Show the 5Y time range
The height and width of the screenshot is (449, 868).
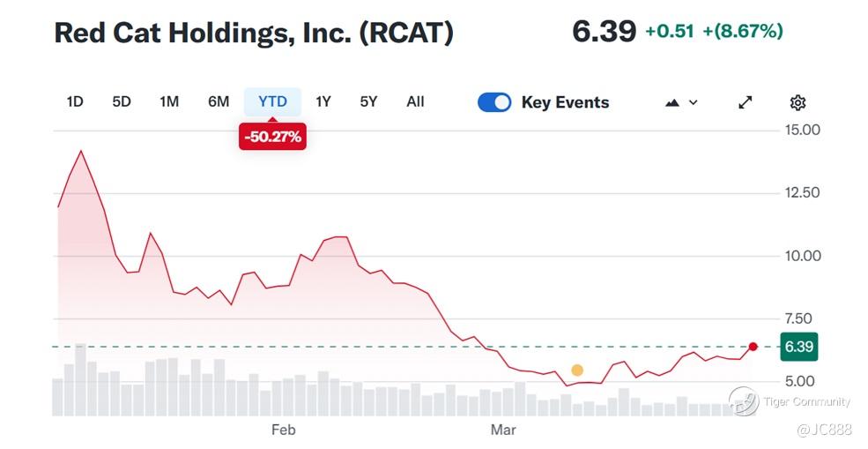(x=368, y=101)
